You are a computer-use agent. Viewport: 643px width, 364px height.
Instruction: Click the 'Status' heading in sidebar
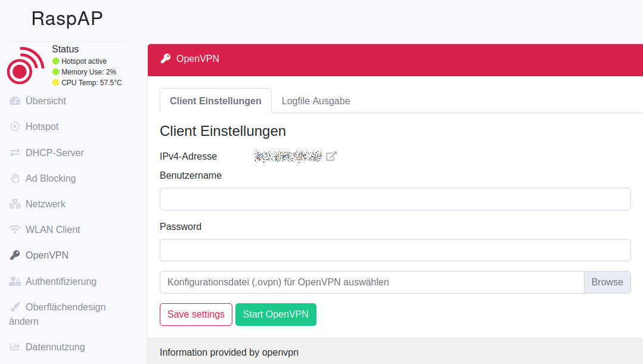pyautogui.click(x=65, y=49)
